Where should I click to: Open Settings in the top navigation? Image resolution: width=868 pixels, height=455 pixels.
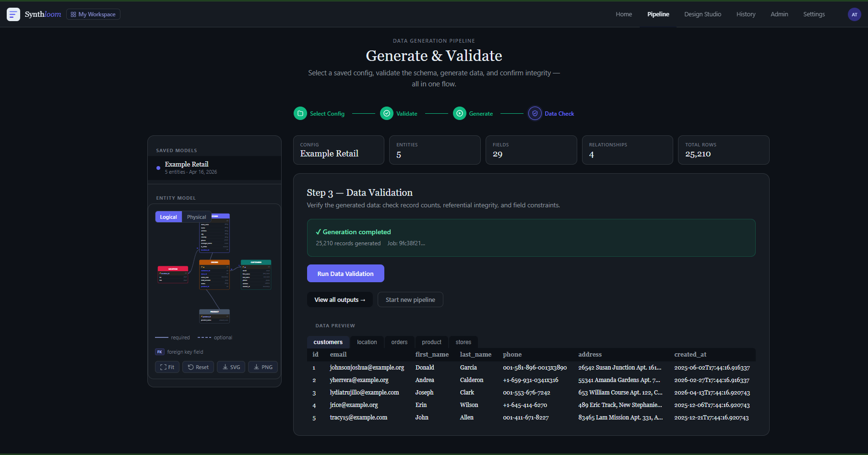pyautogui.click(x=814, y=14)
